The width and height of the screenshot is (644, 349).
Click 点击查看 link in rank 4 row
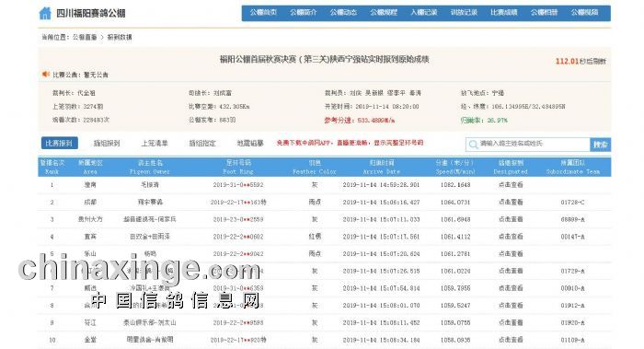511,237
